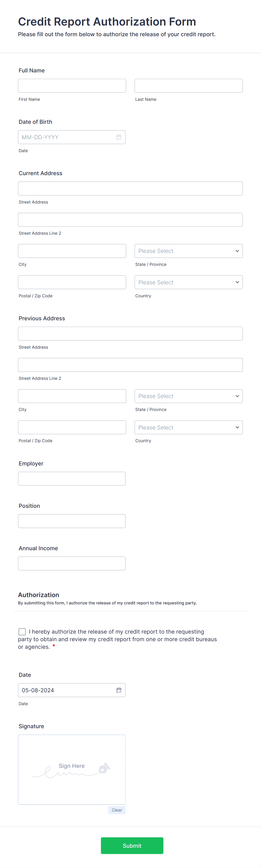Click the Street Address field under Current Address
Image resolution: width=261 pixels, height=868 pixels.
pos(130,188)
